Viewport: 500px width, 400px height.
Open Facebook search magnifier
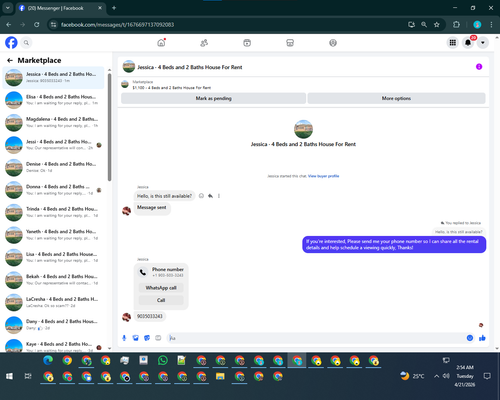coord(26,43)
